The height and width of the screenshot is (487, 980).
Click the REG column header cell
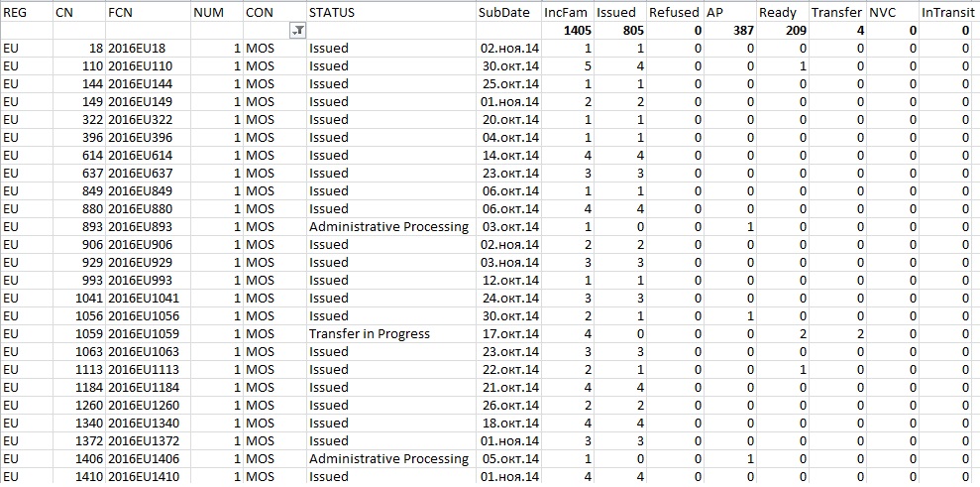point(27,13)
